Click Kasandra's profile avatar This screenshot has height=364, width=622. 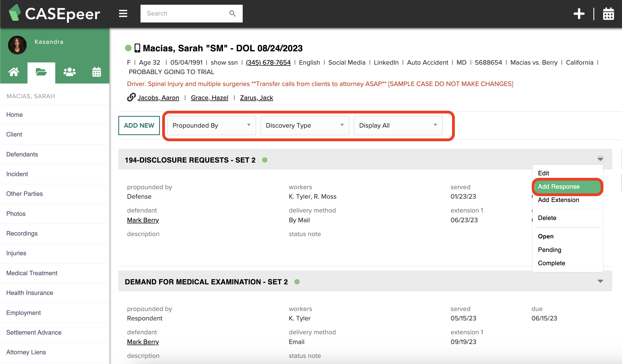[x=17, y=45]
